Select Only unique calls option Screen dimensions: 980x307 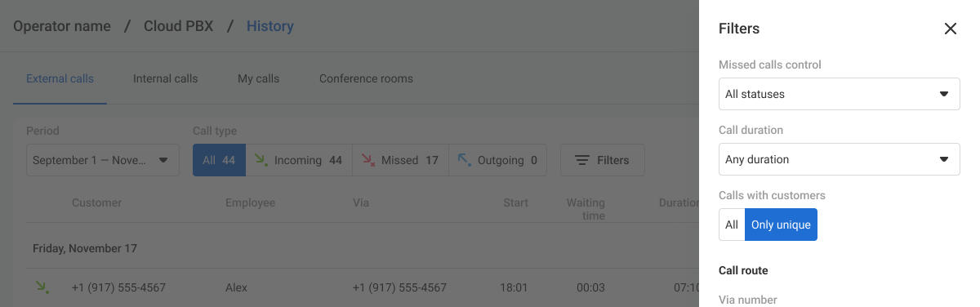pos(781,225)
